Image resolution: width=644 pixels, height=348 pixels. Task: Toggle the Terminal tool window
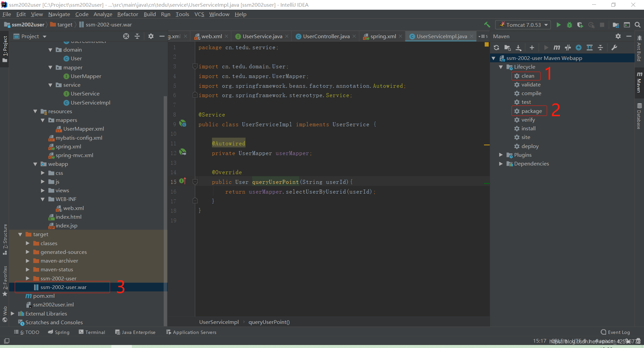92,332
